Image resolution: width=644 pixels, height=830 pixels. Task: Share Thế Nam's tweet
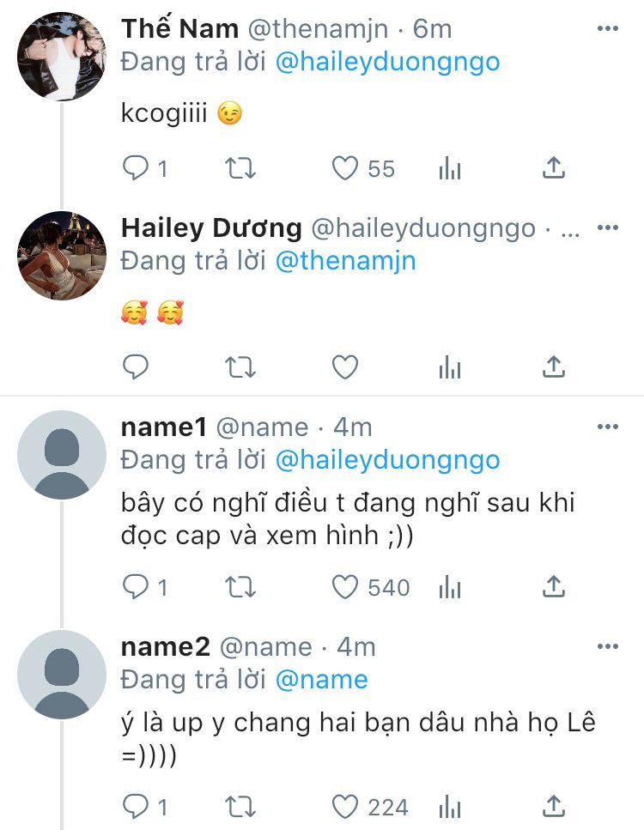[x=554, y=168]
